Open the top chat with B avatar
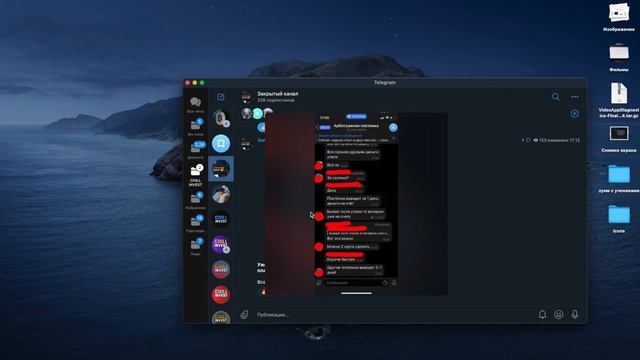 221,118
